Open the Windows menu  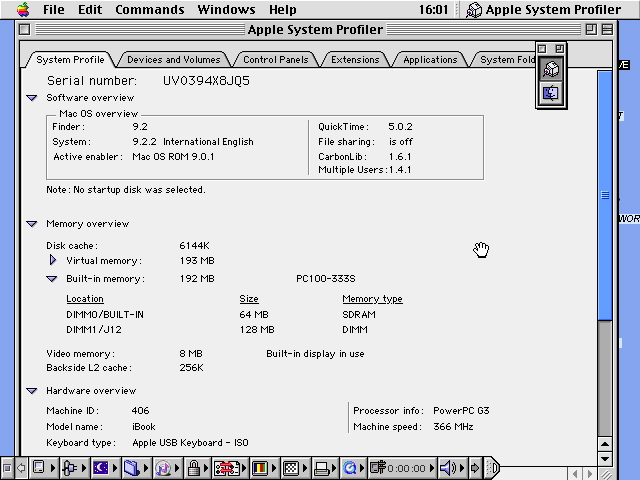click(x=226, y=9)
